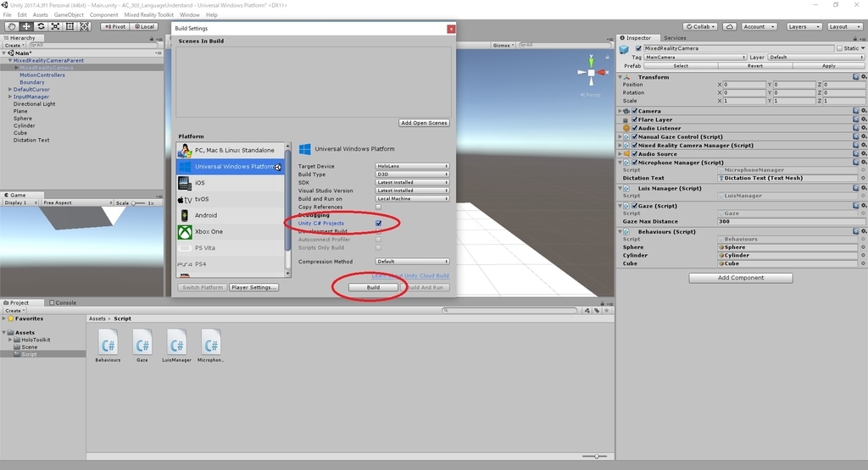Select the Hand tool in toolbar
The width and height of the screenshot is (868, 470).
(x=12, y=26)
